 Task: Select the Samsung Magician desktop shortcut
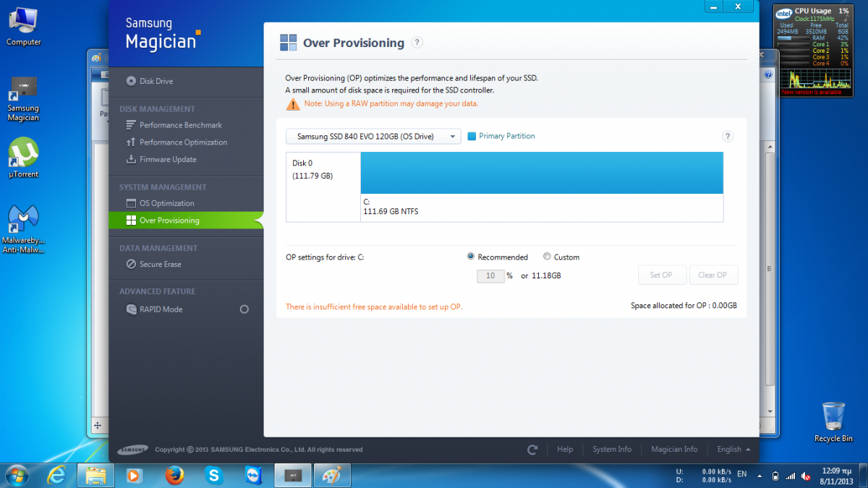point(23,99)
